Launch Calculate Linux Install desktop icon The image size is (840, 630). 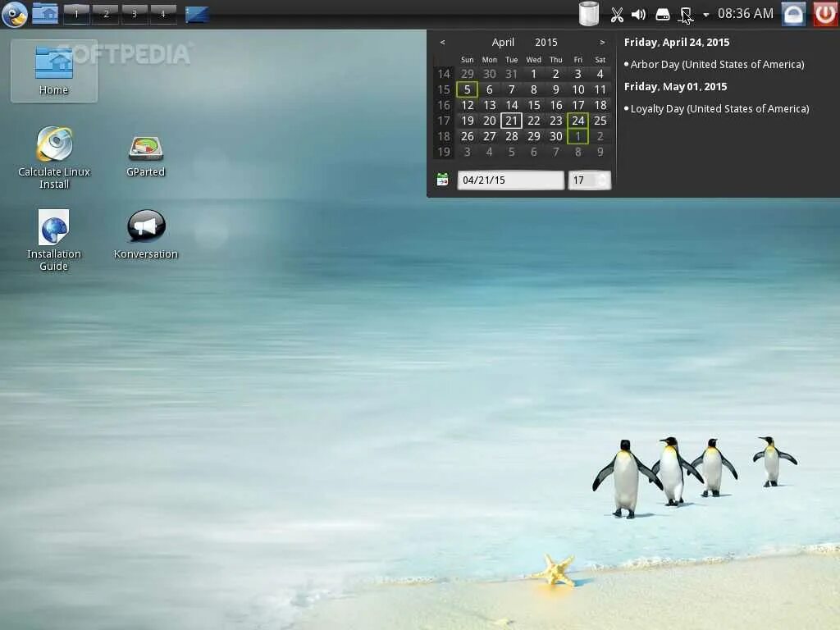[x=54, y=157]
